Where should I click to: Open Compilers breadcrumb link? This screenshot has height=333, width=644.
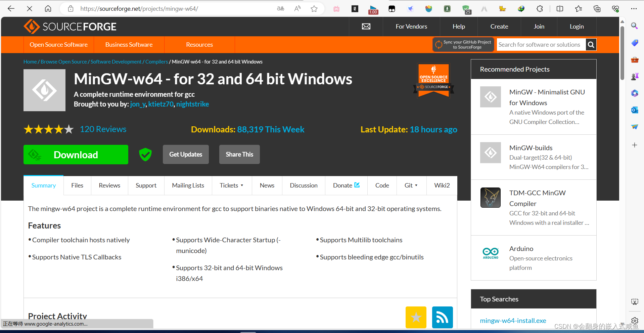[156, 62]
